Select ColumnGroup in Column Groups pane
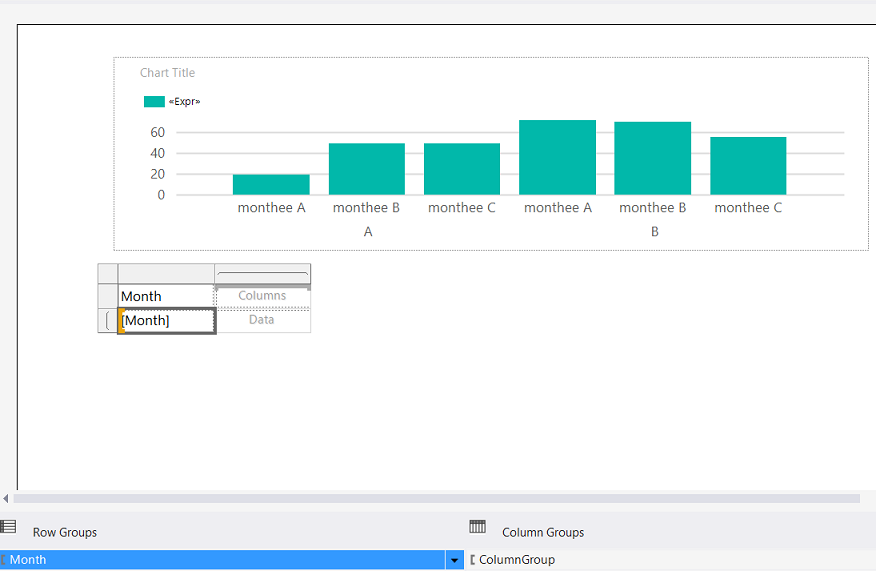Screen dimensions: 876x571 point(517,560)
